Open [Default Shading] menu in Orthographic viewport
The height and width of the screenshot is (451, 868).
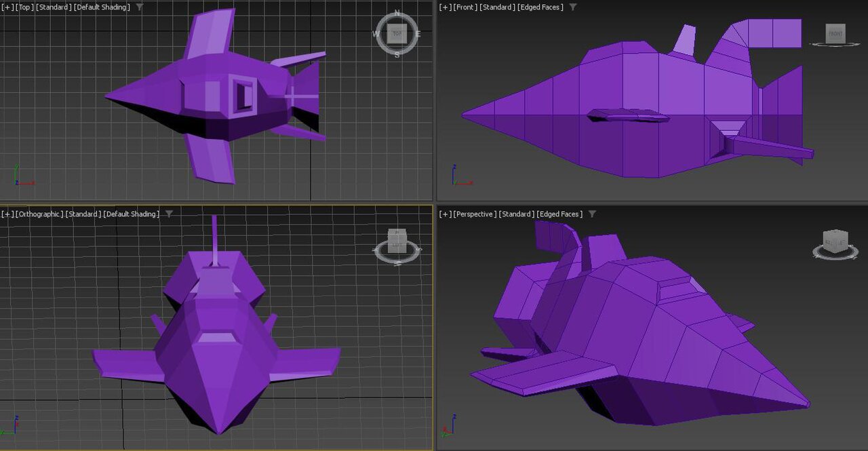point(132,214)
